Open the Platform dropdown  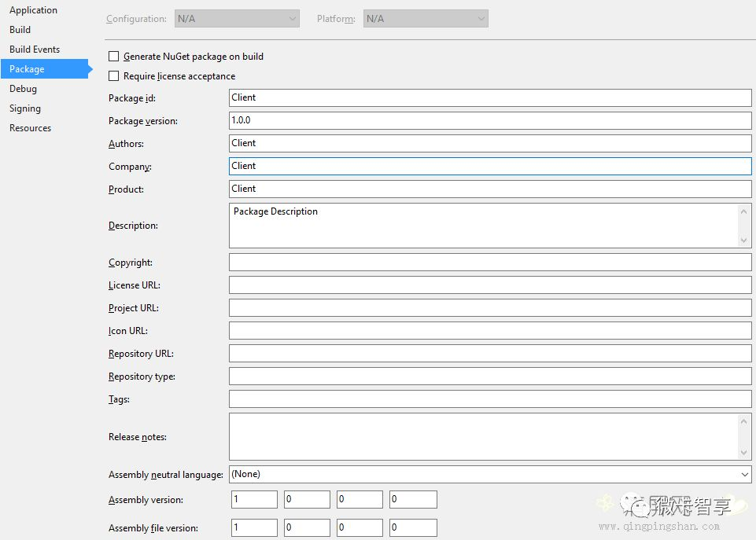pos(426,19)
